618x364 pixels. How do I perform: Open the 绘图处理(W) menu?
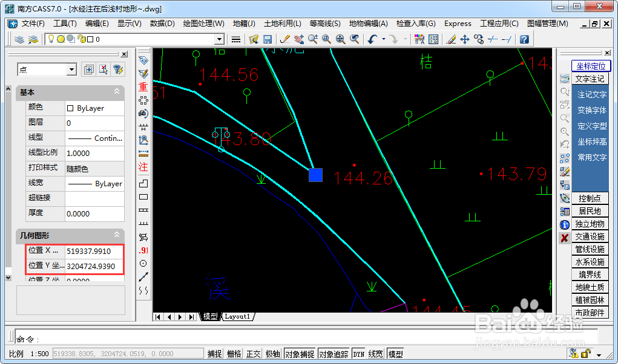pyautogui.click(x=203, y=24)
